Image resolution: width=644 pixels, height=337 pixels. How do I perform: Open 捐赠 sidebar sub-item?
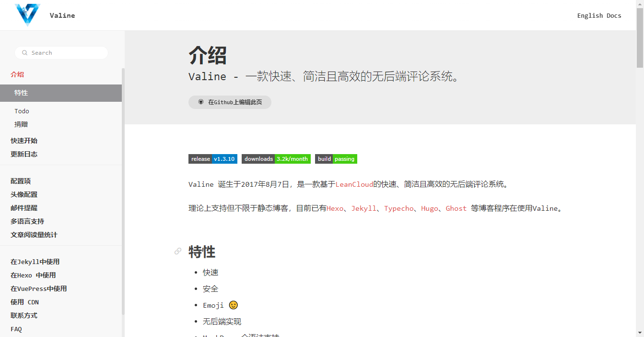(21, 124)
